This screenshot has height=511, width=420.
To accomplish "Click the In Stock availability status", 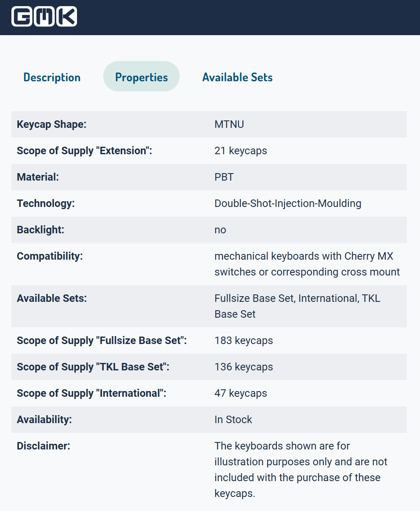I will tap(233, 420).
